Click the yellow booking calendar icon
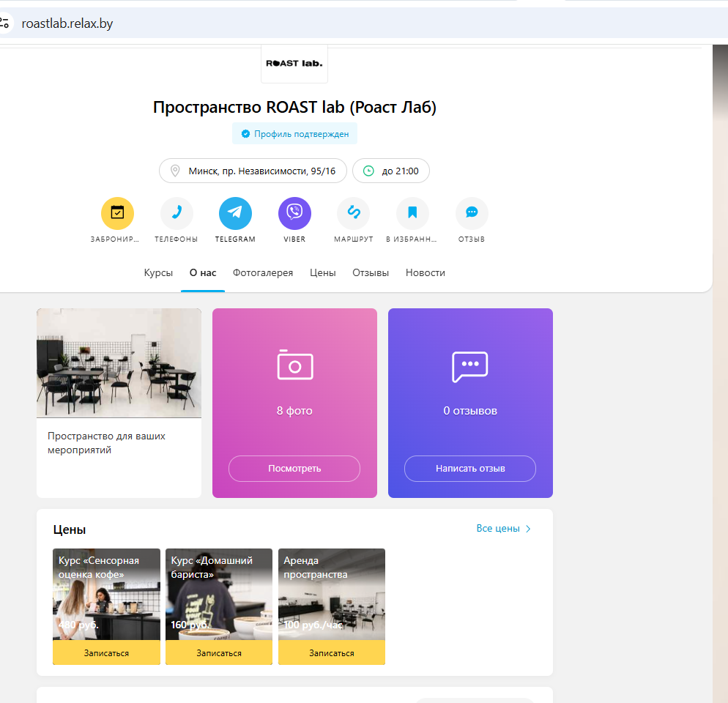The image size is (728, 703). point(117,213)
